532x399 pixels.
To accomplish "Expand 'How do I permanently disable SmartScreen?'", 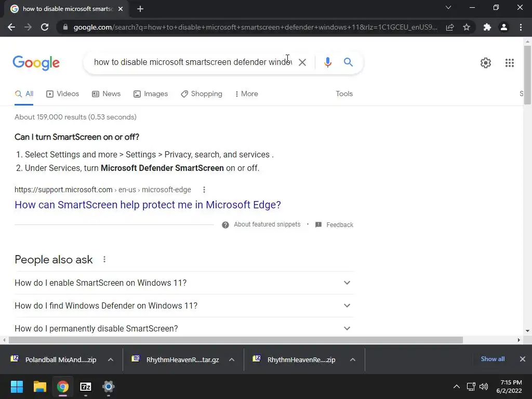I will [184, 328].
